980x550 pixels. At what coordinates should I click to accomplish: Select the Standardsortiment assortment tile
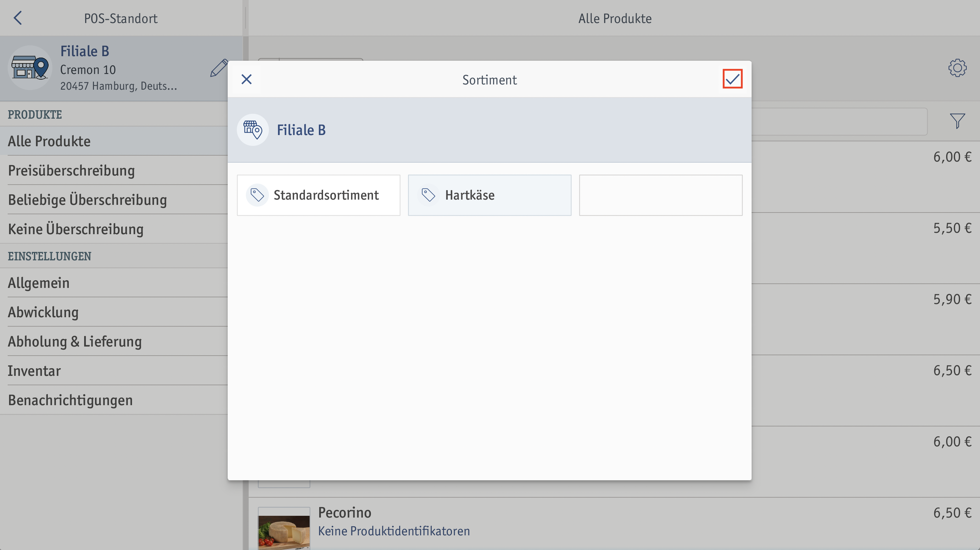pyautogui.click(x=319, y=195)
